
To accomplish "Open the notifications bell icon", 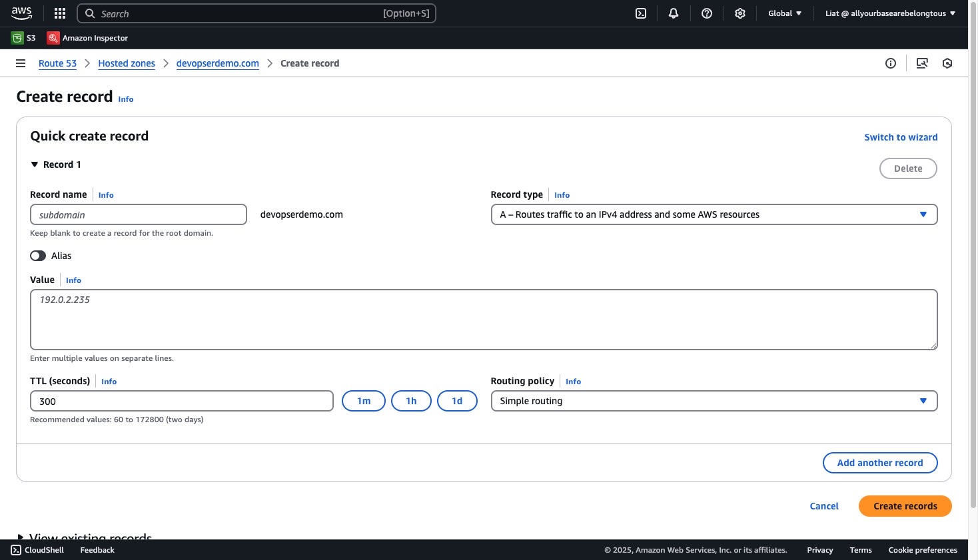I will pyautogui.click(x=674, y=13).
